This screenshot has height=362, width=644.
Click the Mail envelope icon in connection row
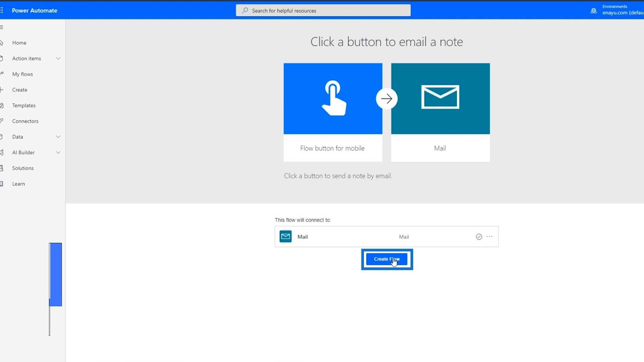pos(286,237)
